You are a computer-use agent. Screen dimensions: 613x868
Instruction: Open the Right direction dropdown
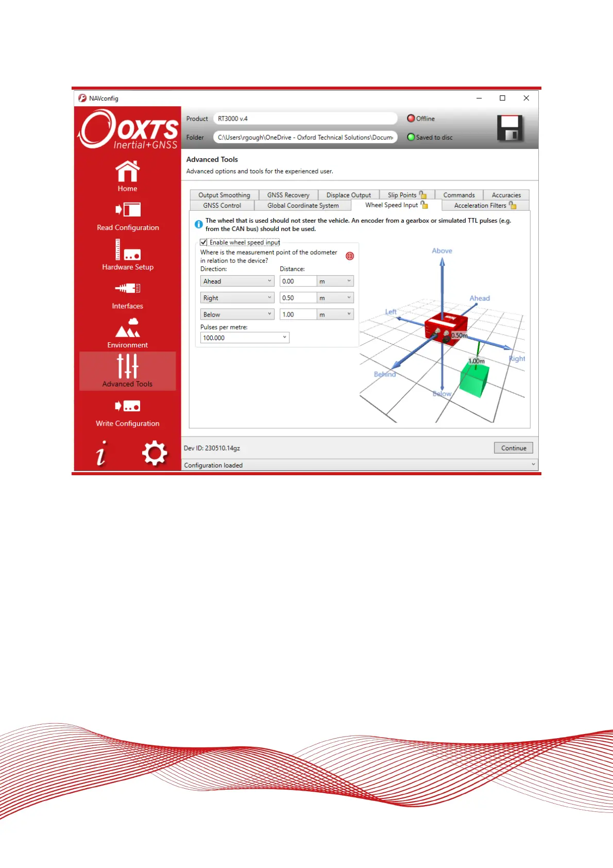237,298
